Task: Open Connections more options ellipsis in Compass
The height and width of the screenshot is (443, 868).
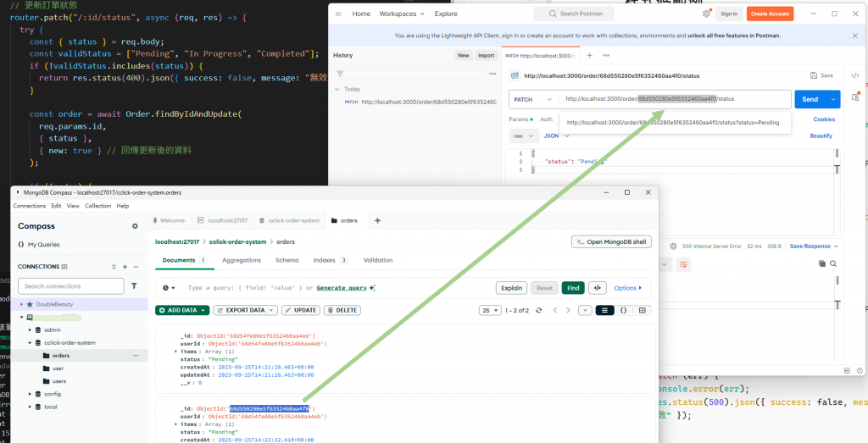Action: [x=136, y=267]
